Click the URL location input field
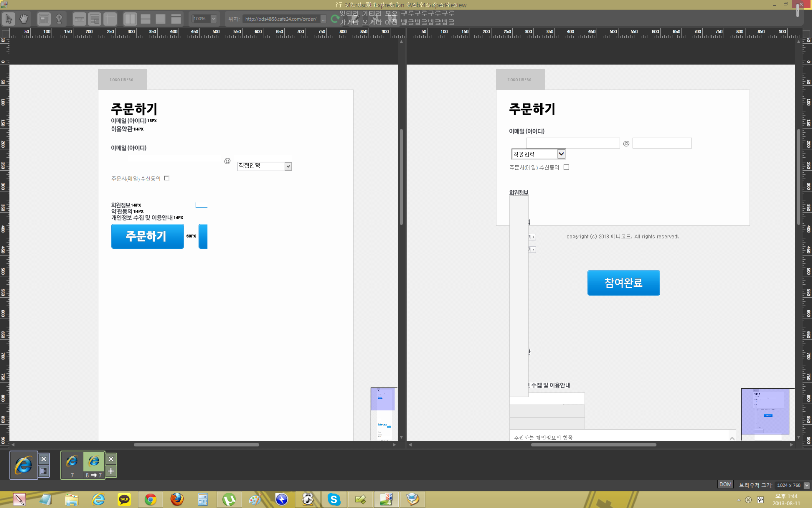The height and width of the screenshot is (508, 812). pos(281,19)
